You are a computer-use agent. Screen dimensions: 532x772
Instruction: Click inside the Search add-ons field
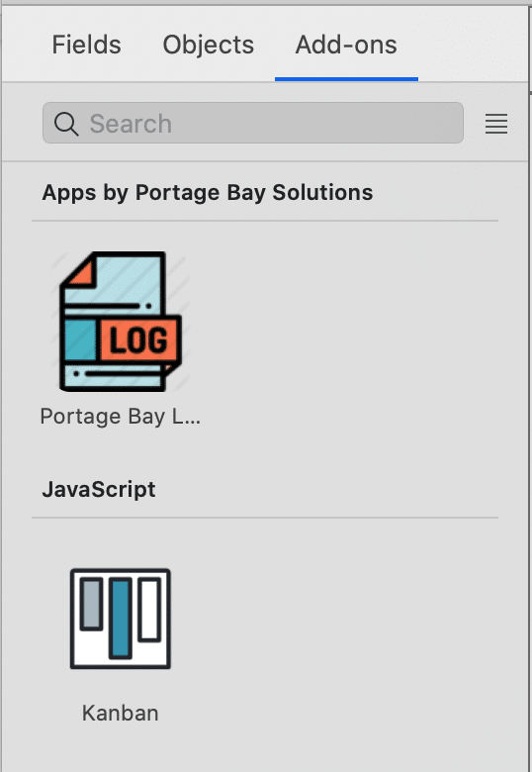[253, 123]
